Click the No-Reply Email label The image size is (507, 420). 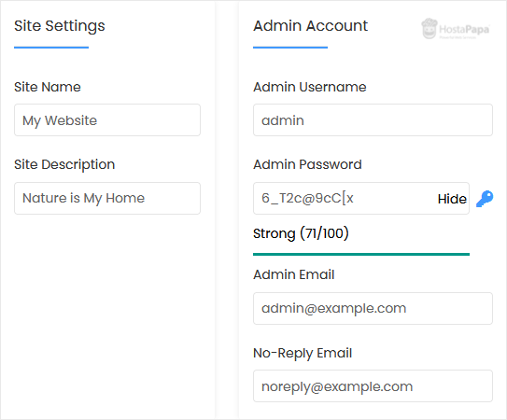click(303, 353)
